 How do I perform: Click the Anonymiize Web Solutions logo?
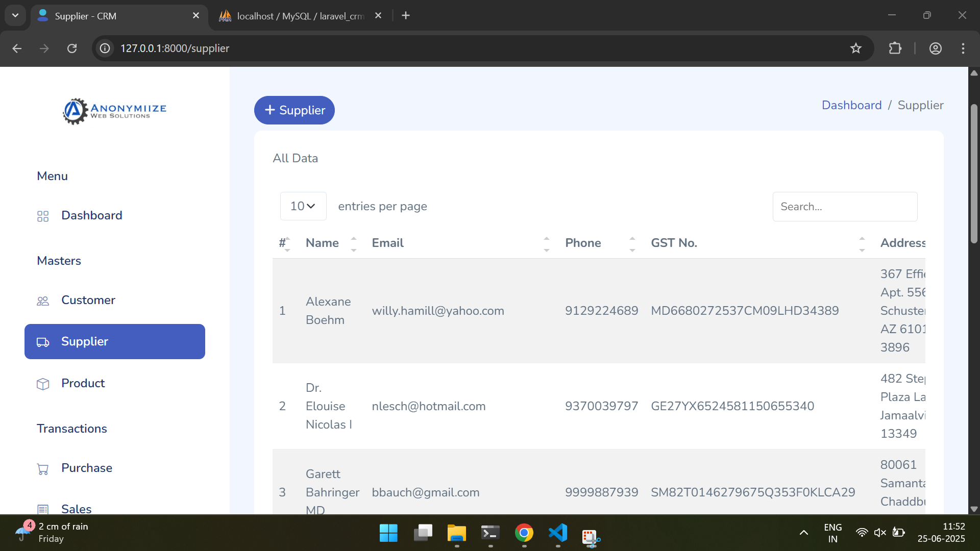pos(114,111)
